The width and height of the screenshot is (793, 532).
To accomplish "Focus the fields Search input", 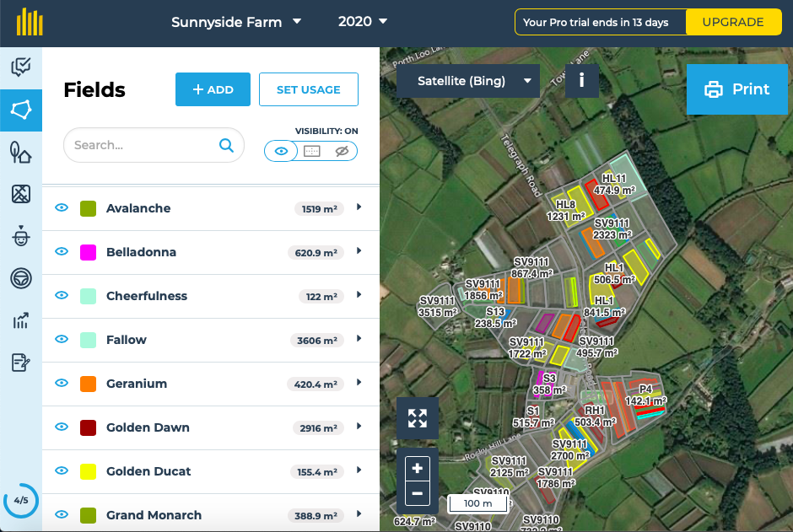I will coord(154,145).
